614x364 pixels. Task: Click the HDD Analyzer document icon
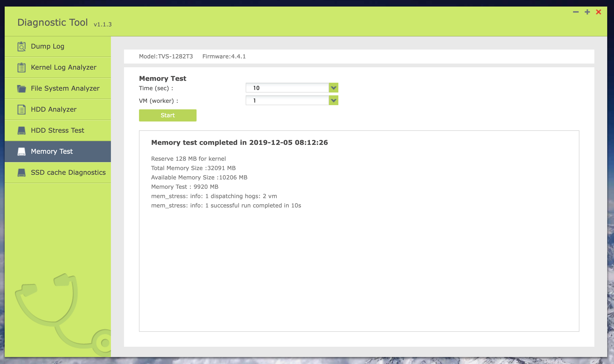(21, 109)
